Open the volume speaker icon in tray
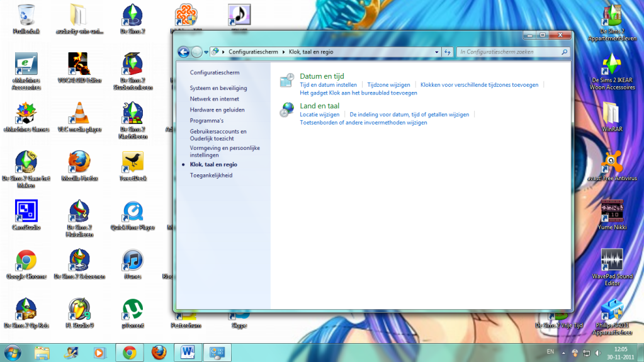 (x=597, y=352)
